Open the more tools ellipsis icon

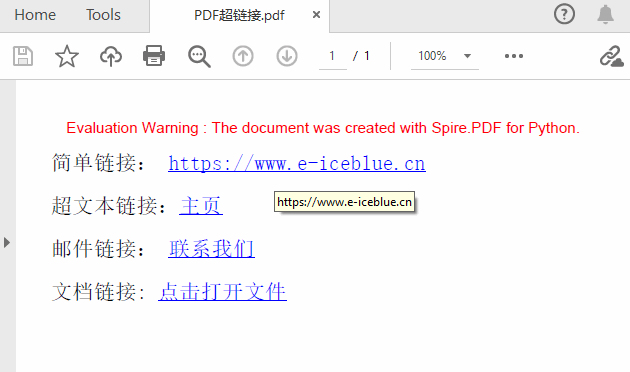pos(514,56)
